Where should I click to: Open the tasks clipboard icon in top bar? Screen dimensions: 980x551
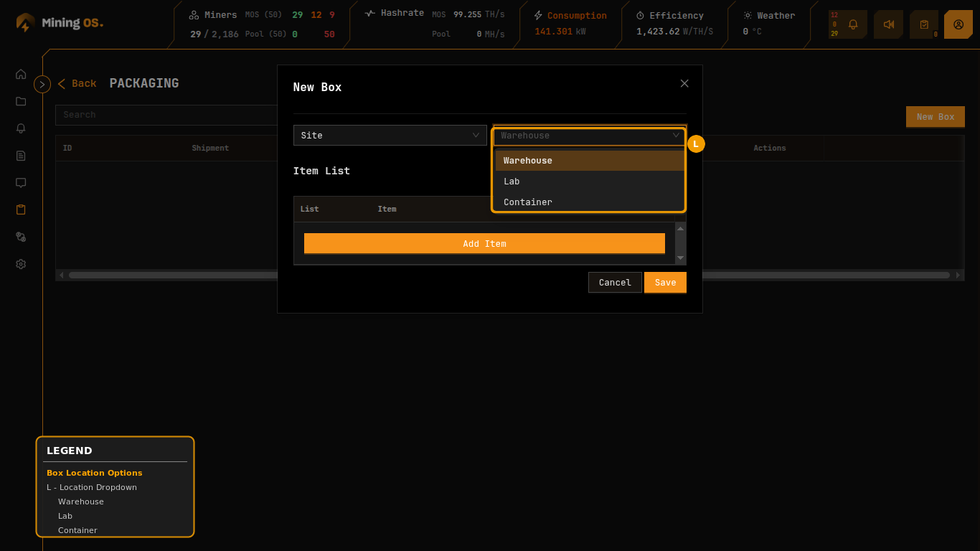(923, 24)
